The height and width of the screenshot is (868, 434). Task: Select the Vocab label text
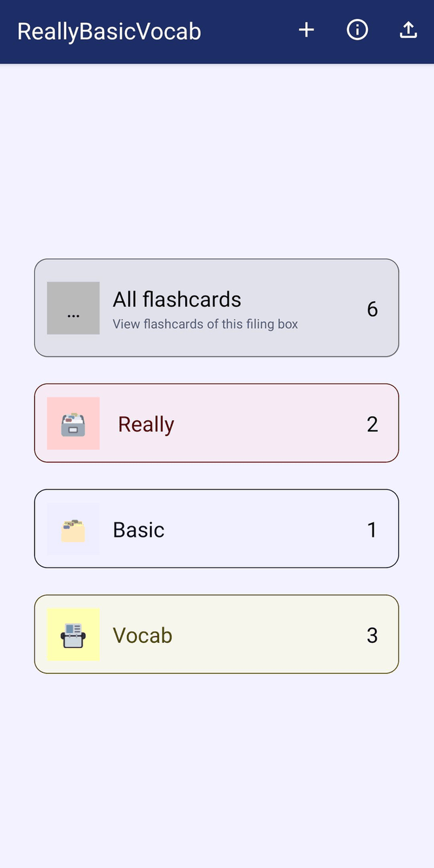[142, 634]
